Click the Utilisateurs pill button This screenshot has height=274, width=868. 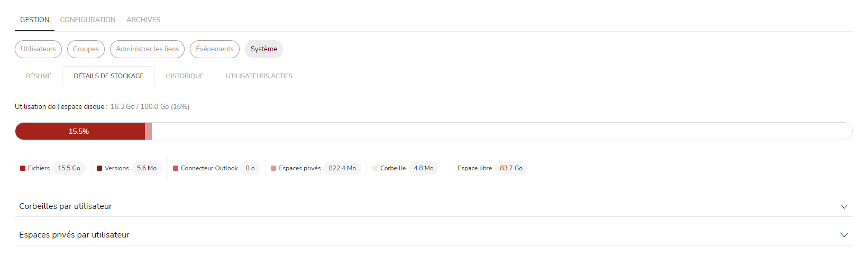[x=38, y=49]
